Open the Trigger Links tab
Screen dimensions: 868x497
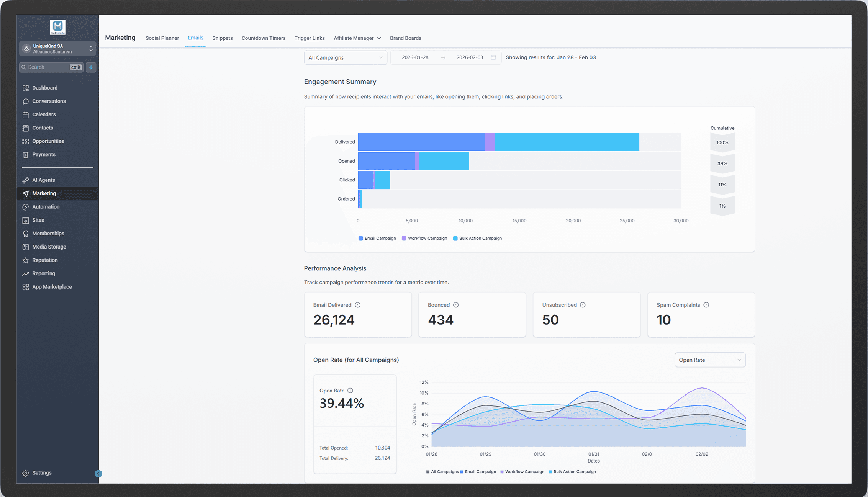tap(309, 38)
